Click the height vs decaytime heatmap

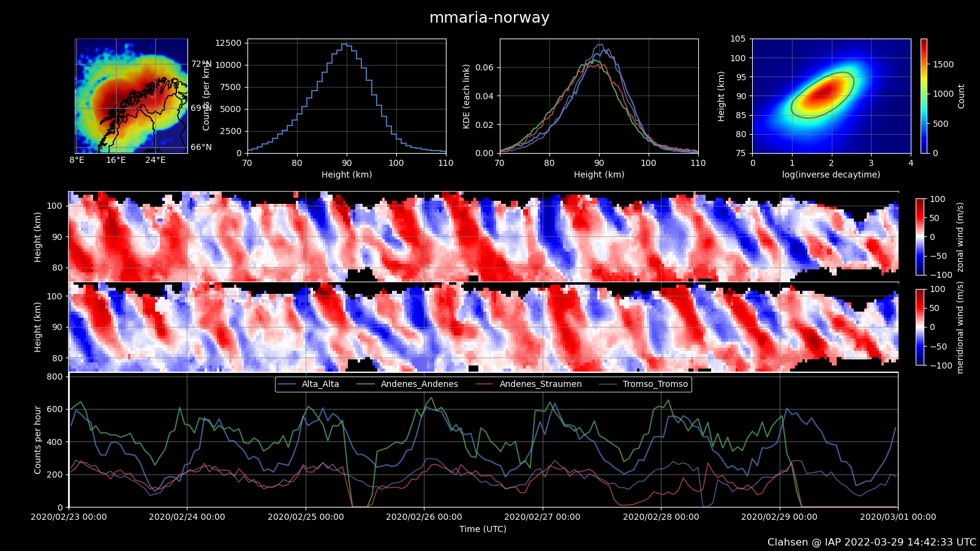click(832, 96)
